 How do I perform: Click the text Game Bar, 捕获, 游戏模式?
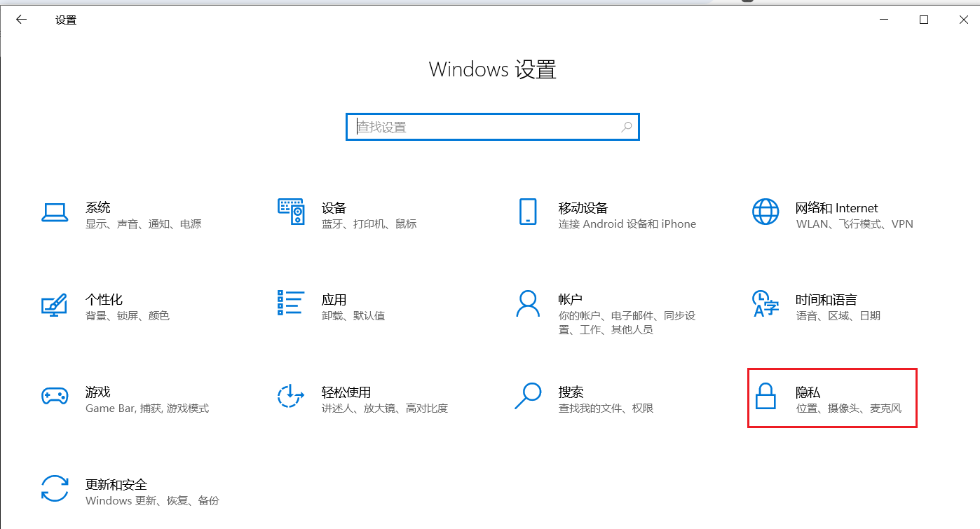point(147,408)
